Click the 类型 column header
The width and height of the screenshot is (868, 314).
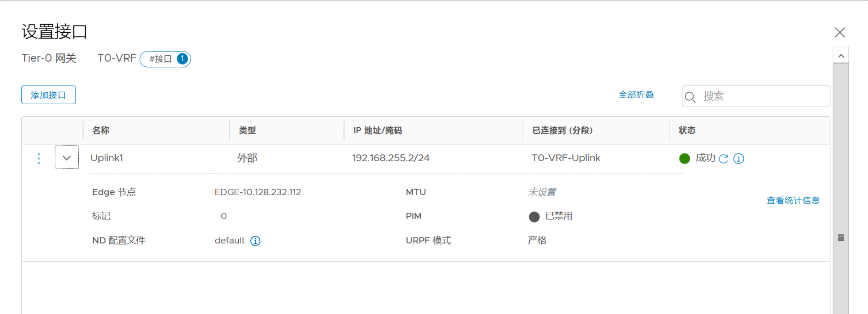coord(247,131)
